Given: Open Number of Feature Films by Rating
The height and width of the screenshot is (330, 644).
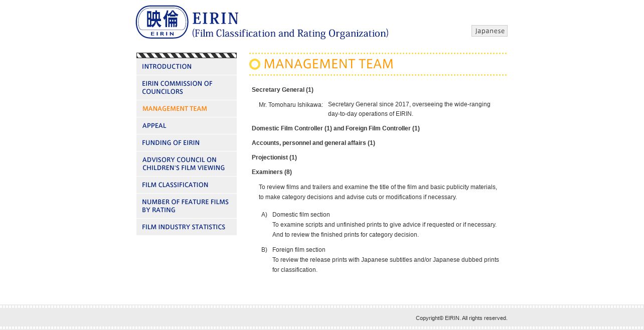Looking at the screenshot, I should 187,206.
